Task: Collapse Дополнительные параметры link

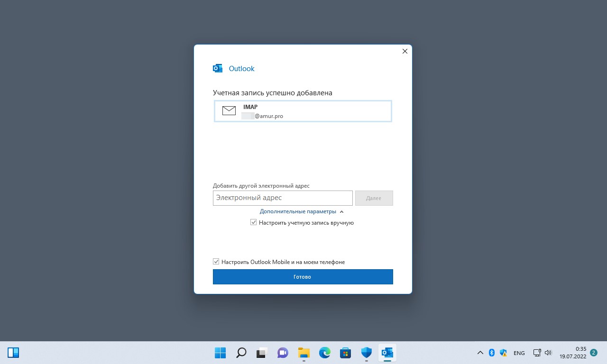Action: click(302, 211)
